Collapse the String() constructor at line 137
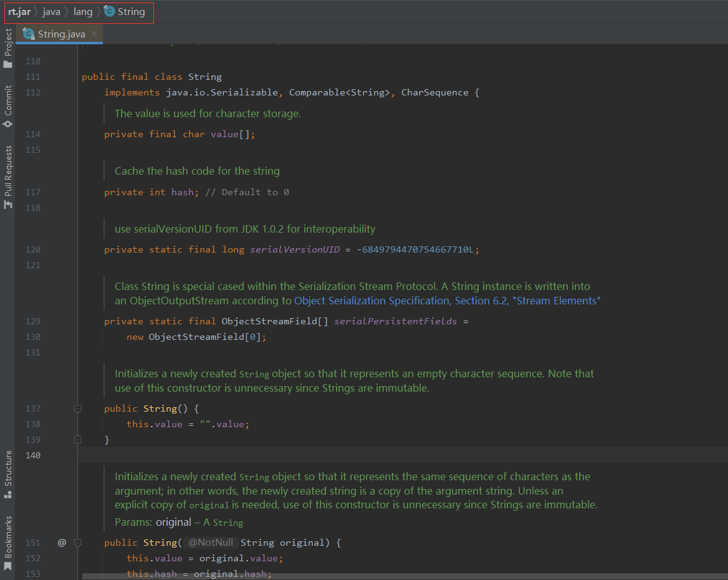 point(78,408)
